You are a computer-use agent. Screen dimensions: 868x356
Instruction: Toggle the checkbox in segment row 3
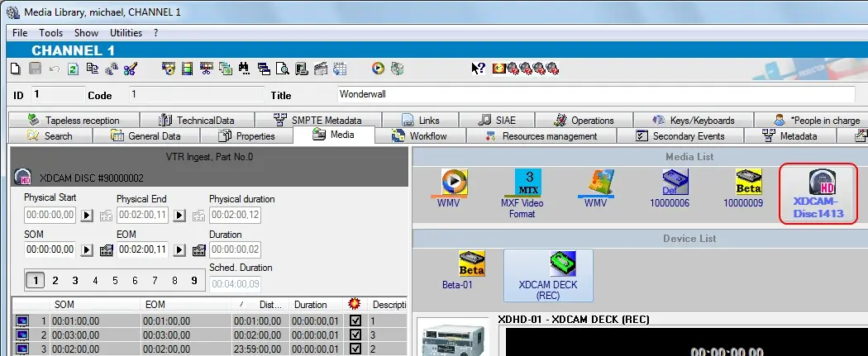355,349
